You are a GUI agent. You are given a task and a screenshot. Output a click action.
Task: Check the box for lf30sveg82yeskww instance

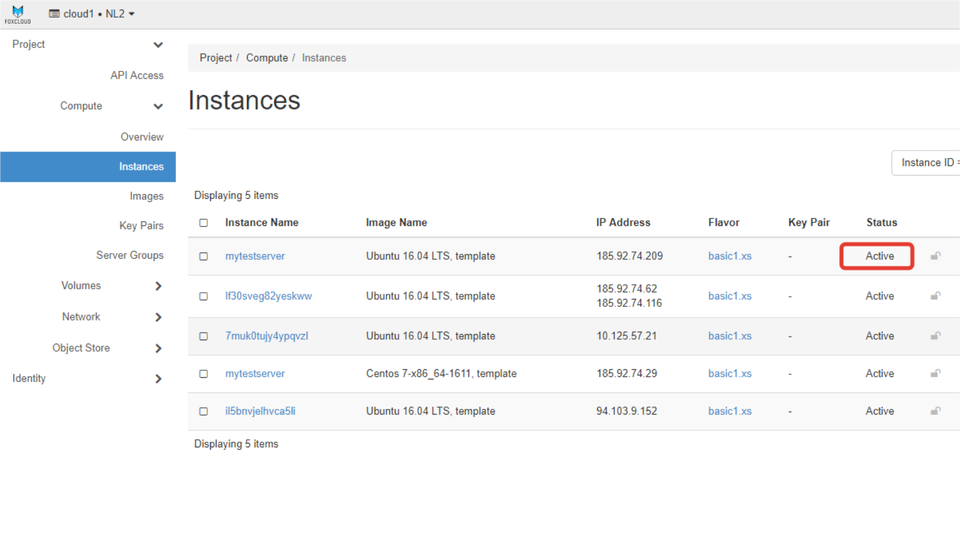tap(203, 296)
